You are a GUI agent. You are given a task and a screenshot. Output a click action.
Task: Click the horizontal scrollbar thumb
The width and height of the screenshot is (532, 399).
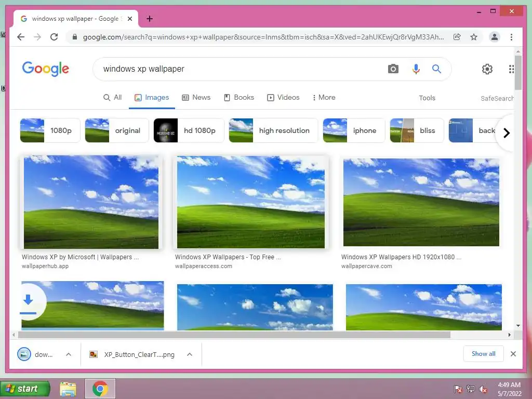coord(234,335)
